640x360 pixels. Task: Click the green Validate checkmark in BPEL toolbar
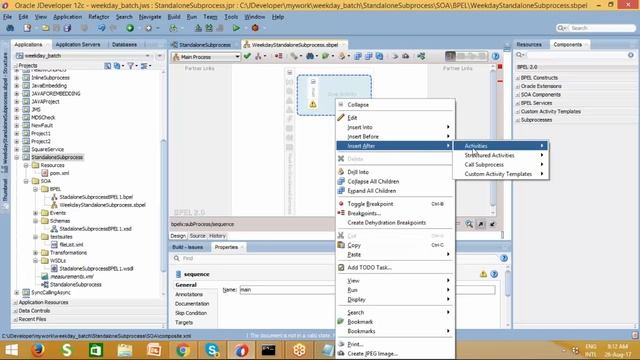point(247,56)
